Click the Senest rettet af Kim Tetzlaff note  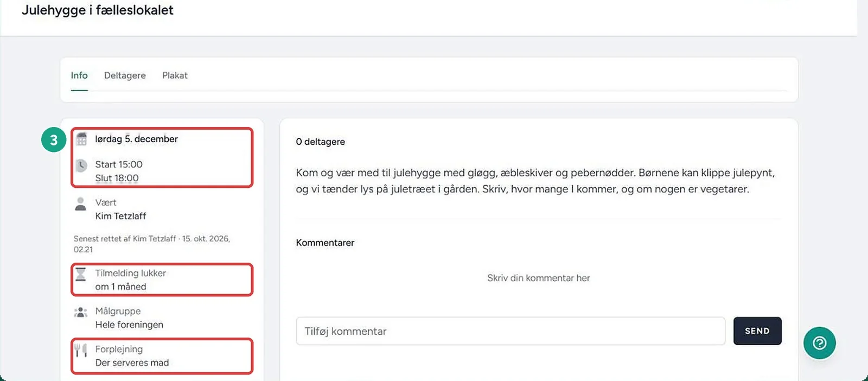[152, 244]
